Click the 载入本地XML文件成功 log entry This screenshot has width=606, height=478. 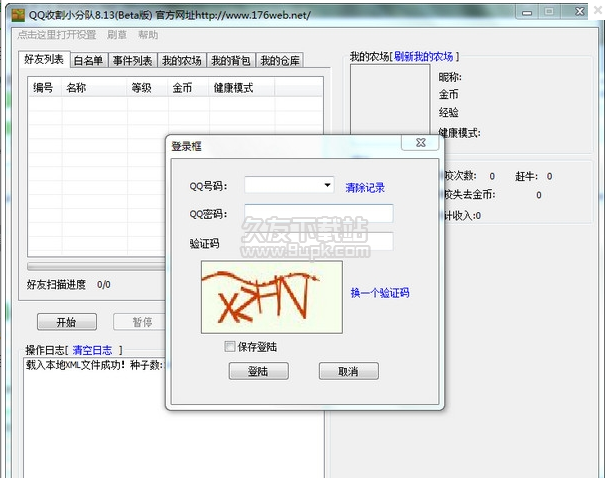[95, 365]
